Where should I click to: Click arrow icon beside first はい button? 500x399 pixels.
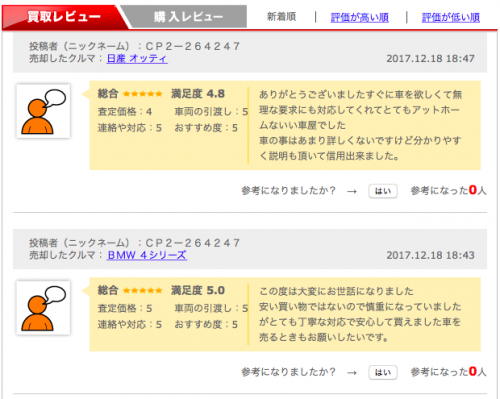coord(352,191)
